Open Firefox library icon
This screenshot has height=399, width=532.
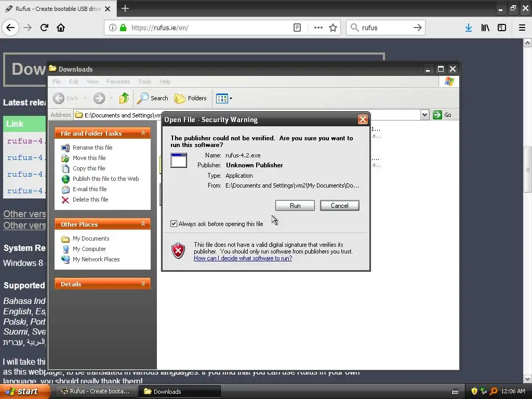click(485, 28)
